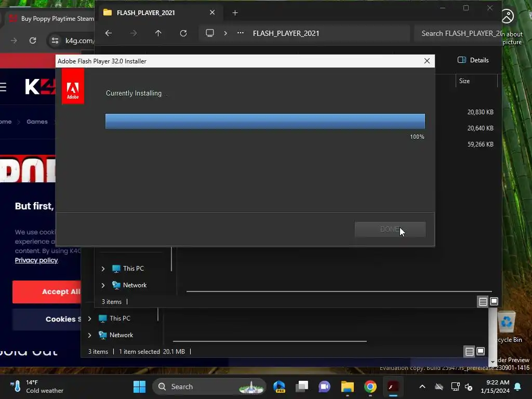Open Microsoft Edge Preview from taskbar
532x399 pixels.
pyautogui.click(x=279, y=387)
